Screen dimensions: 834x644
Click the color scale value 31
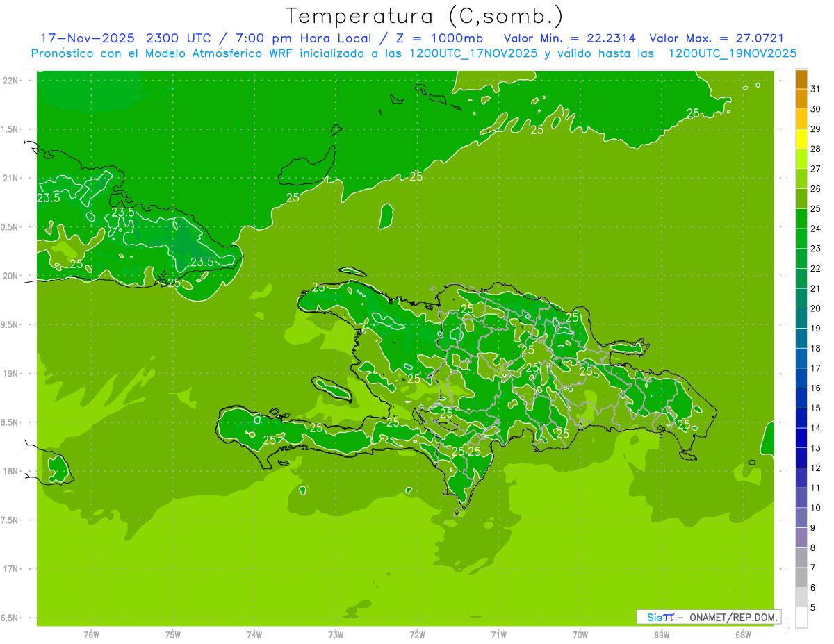click(x=815, y=89)
